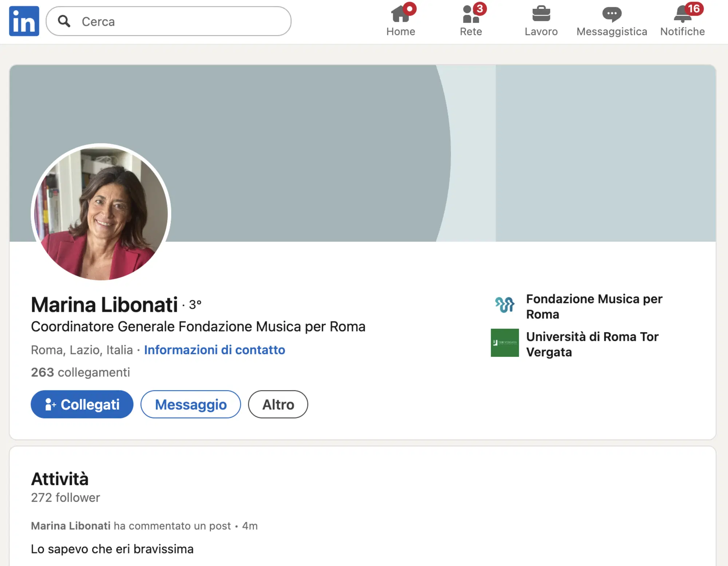The image size is (728, 566).
Task: Open Home via the house icon
Action: 400,14
